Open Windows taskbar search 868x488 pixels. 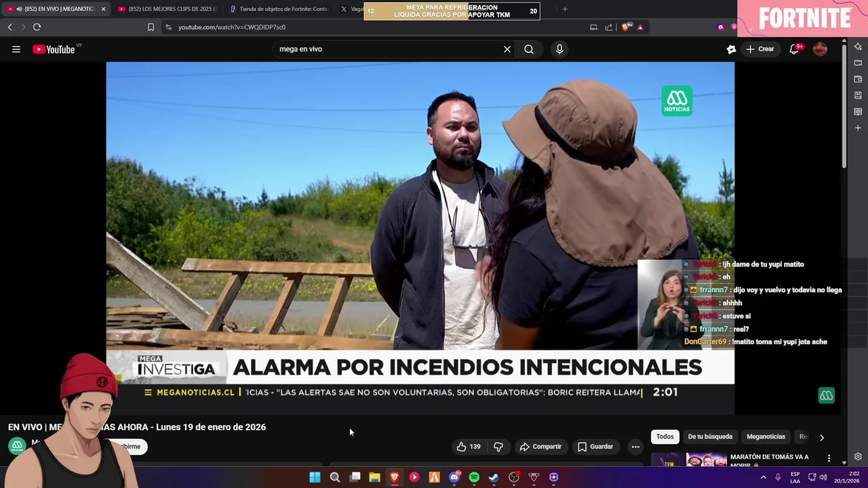click(x=334, y=477)
